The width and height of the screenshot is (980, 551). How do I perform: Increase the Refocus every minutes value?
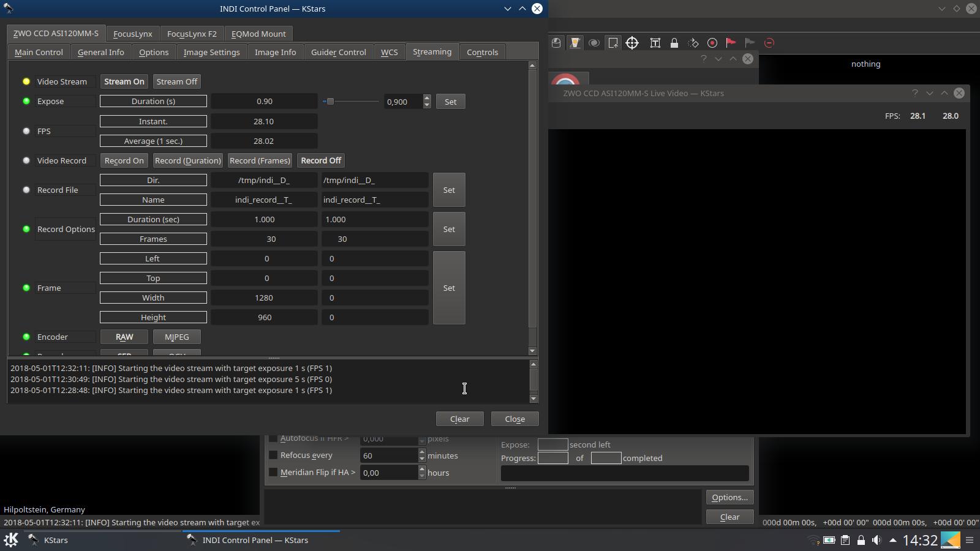(x=422, y=452)
